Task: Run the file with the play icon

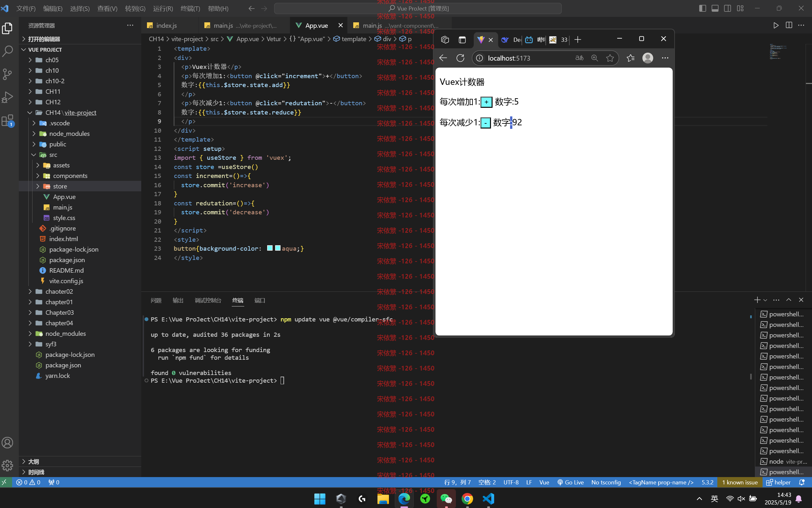Action: [x=776, y=26]
